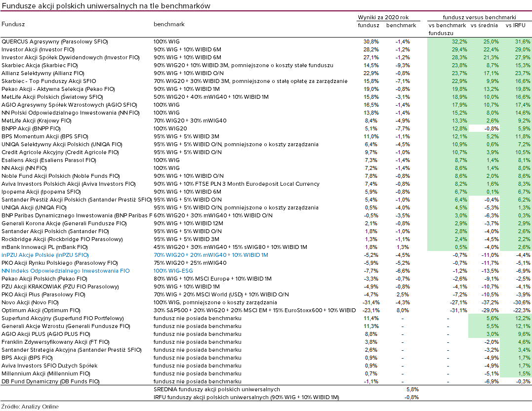This screenshot has height=411, width=532.
Task: Select NN Akcji (NN FIO) row
Action: pos(24,168)
